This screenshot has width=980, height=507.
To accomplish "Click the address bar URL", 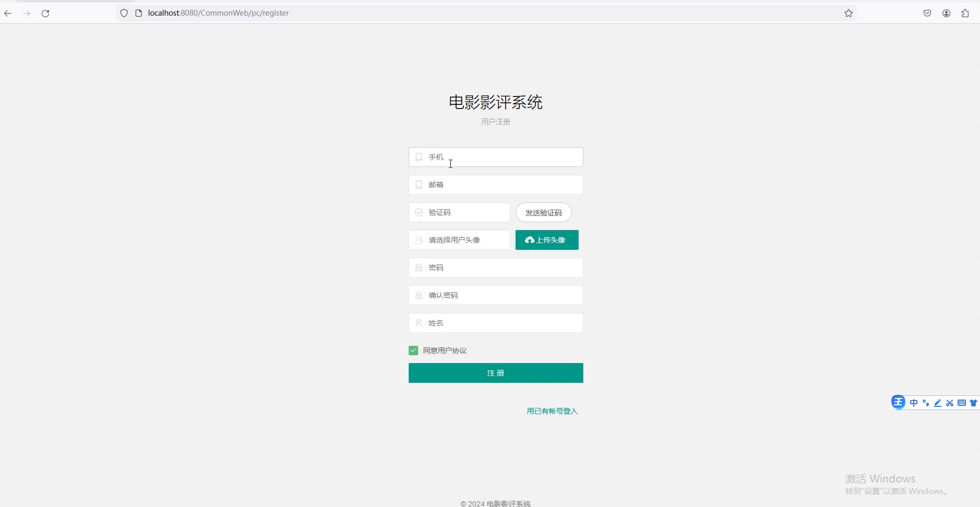I will [x=218, y=13].
